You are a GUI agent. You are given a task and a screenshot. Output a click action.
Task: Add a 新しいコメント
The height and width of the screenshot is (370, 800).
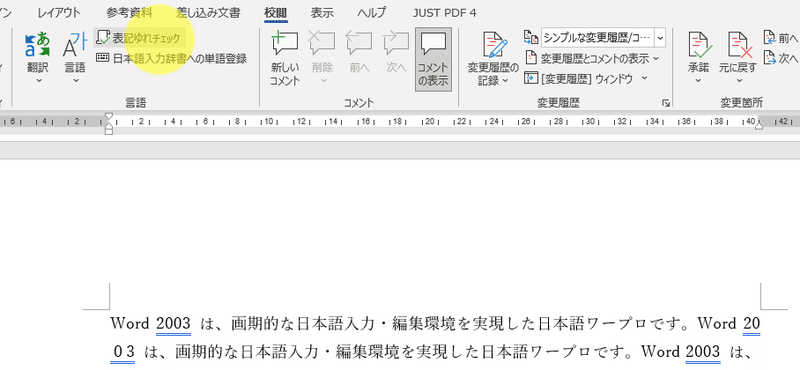[285, 59]
